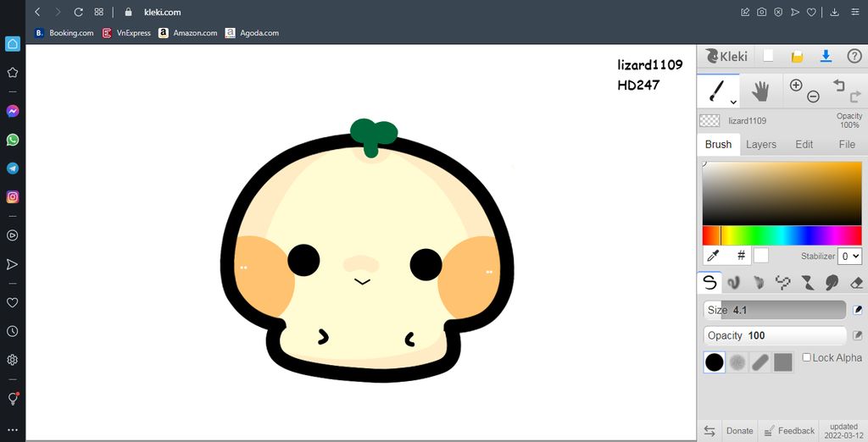This screenshot has height=442, width=868.
Task: Click the rainbow hue slider
Action: click(782, 235)
